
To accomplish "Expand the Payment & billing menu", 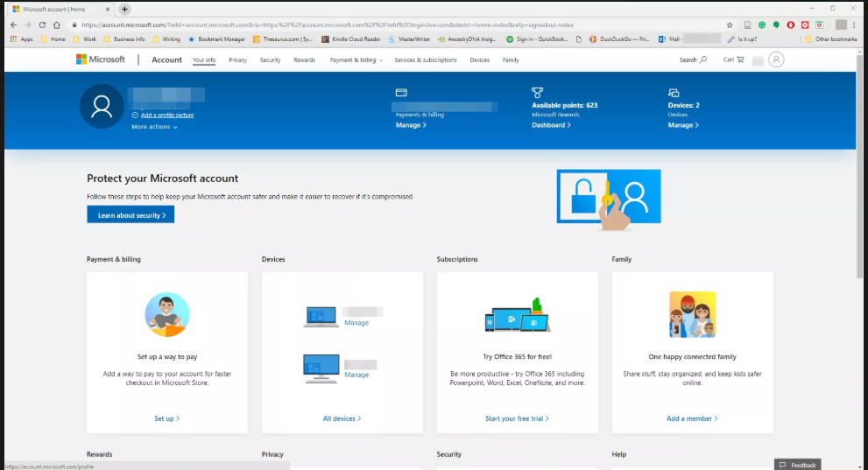I will (356, 60).
